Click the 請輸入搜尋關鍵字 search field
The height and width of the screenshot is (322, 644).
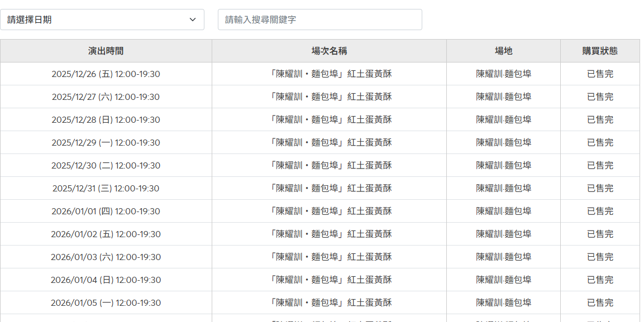click(x=319, y=20)
